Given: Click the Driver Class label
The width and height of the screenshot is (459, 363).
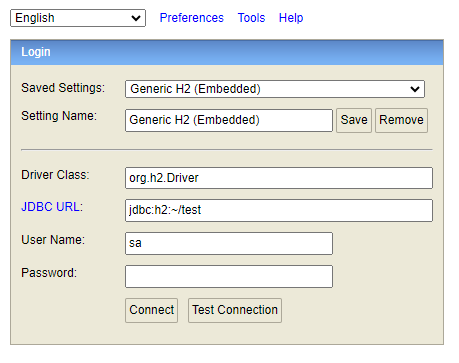Looking at the screenshot, I should tap(55, 175).
